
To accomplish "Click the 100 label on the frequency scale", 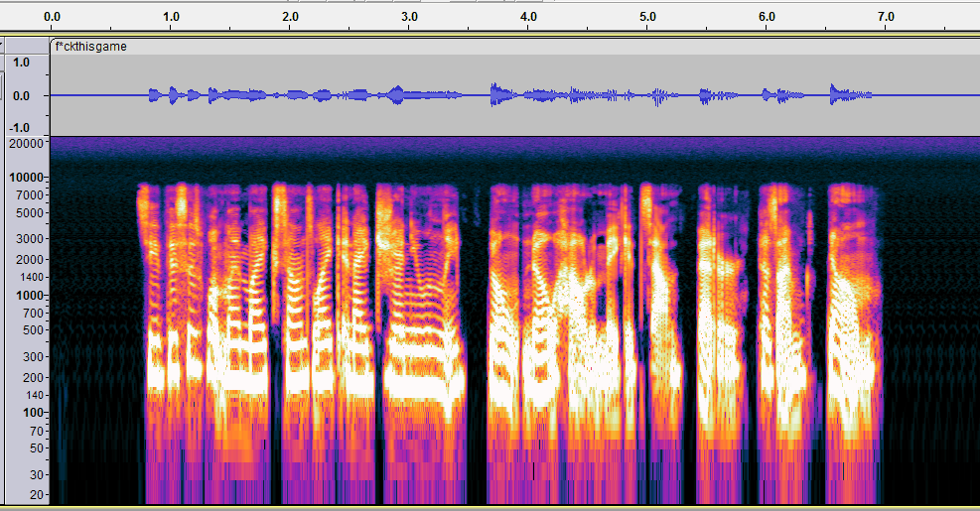I will pyautogui.click(x=34, y=413).
